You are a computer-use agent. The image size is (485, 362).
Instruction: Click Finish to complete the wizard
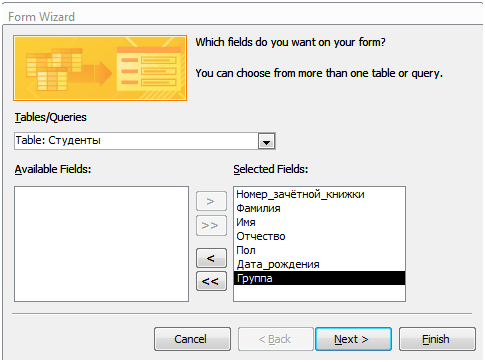(x=437, y=339)
